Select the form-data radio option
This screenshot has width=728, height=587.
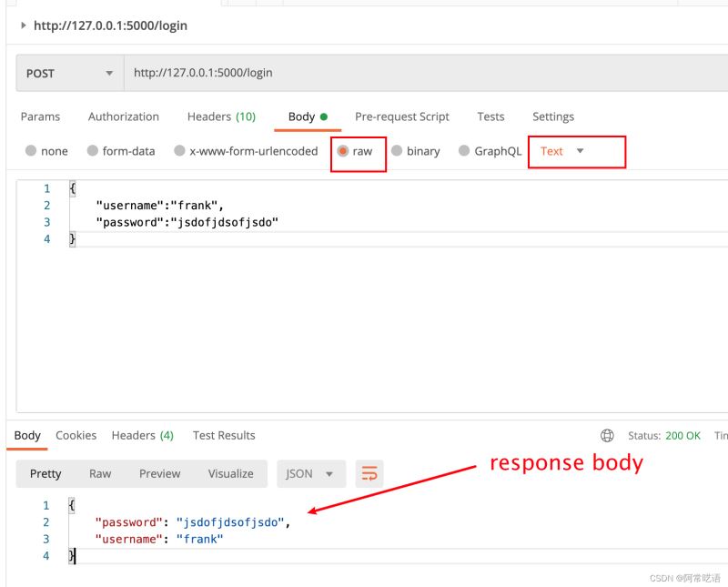tap(93, 151)
